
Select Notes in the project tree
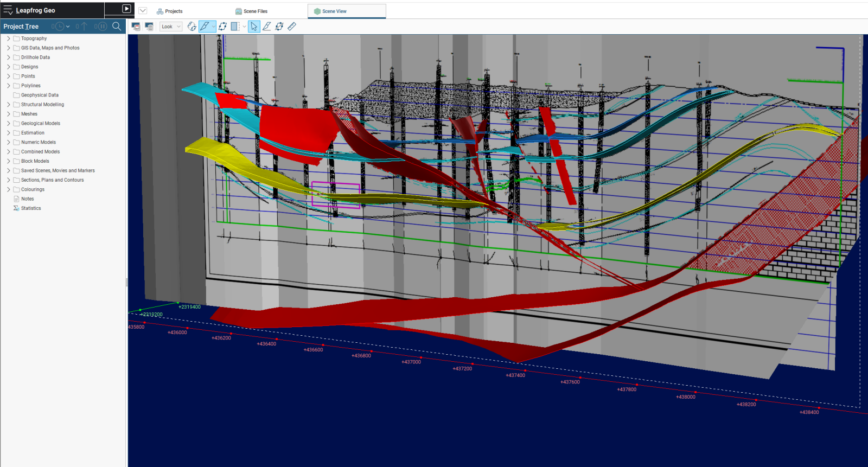(x=27, y=199)
